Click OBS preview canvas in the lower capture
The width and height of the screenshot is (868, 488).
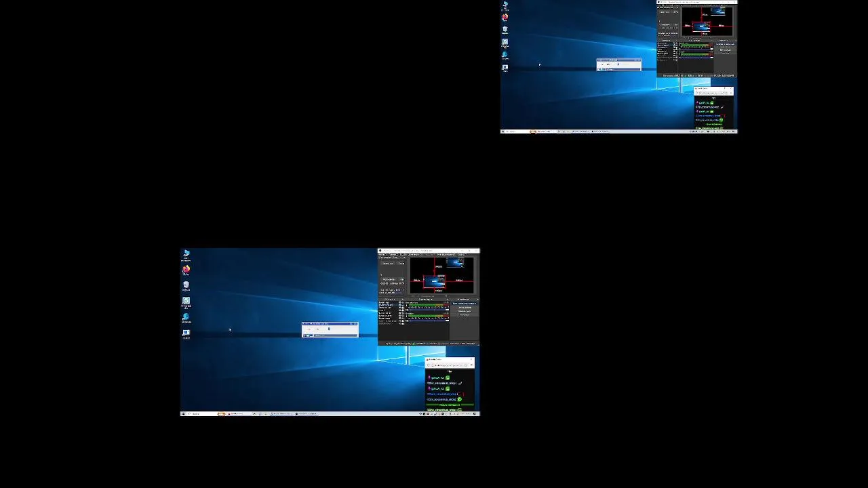441,275
